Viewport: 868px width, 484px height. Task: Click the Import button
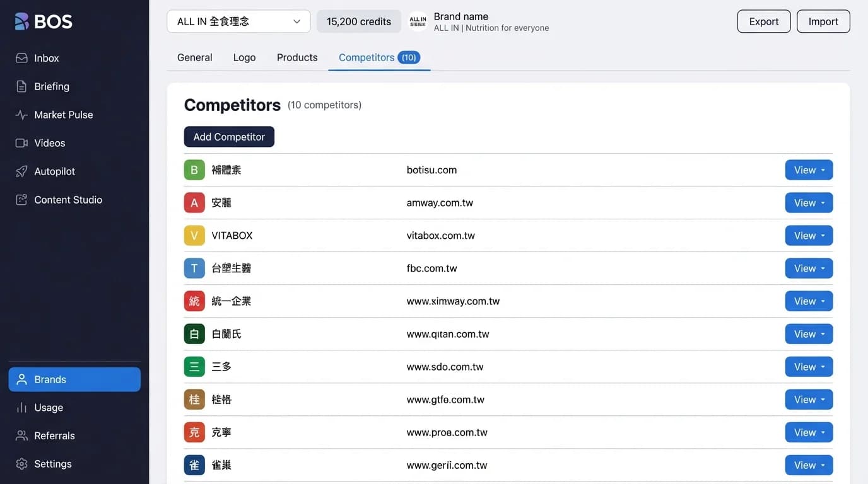point(823,21)
